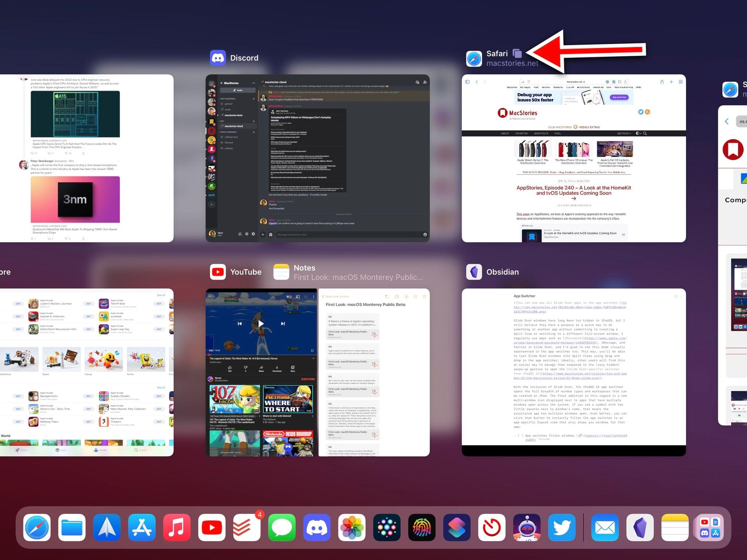Screen dimensions: 747x560
Task: Open the Twitter window thumbnail with 3nm image
Action: pyautogui.click(x=86, y=158)
